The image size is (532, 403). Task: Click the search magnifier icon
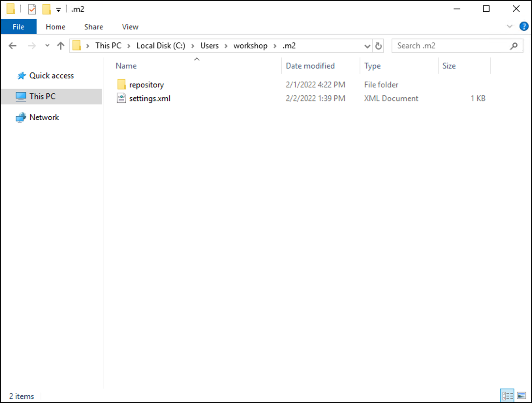[514, 46]
